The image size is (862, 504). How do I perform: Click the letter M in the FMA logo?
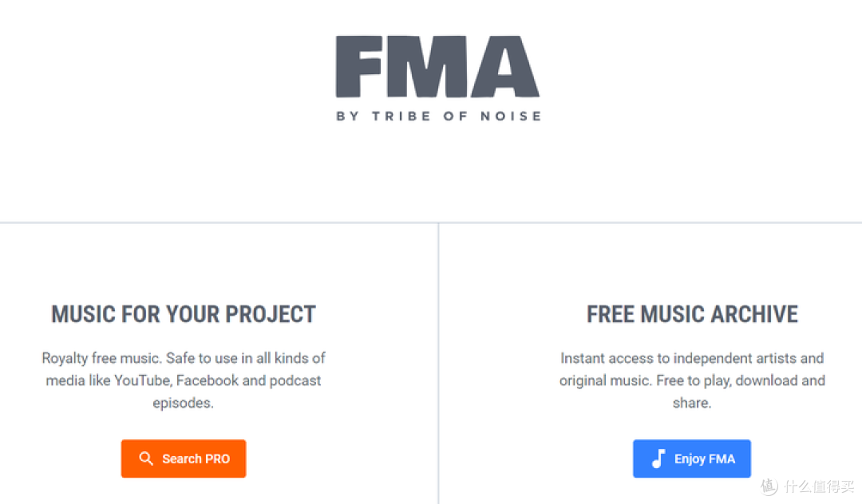click(x=426, y=66)
